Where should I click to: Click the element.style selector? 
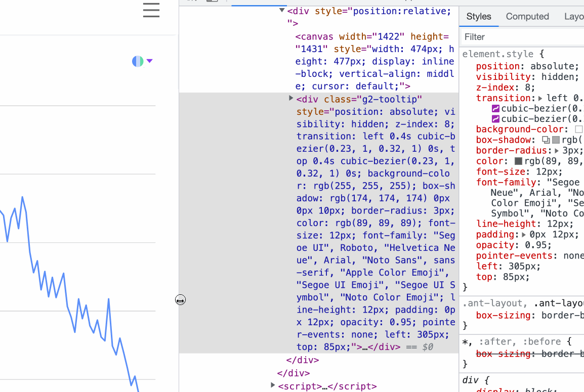[x=497, y=54]
